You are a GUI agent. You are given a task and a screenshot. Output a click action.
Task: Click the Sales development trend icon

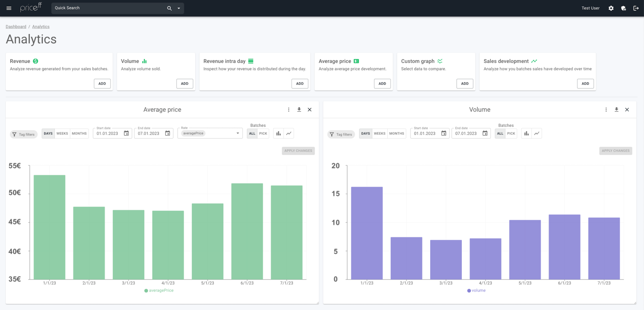tap(534, 61)
